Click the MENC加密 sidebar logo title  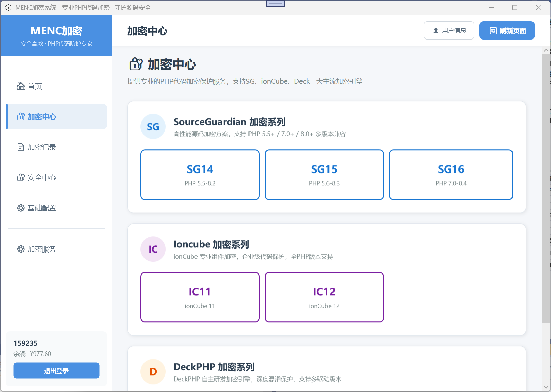pos(56,31)
